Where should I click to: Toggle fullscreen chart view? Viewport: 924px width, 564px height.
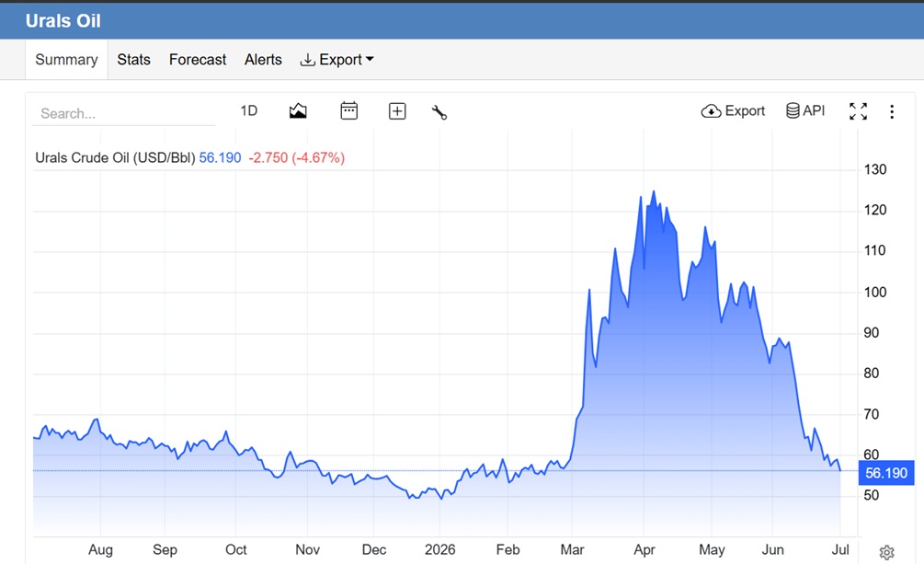click(x=858, y=111)
